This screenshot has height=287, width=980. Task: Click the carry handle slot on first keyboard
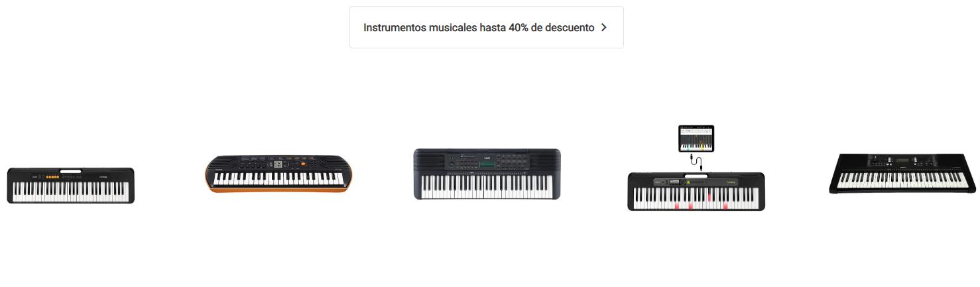[x=70, y=171]
